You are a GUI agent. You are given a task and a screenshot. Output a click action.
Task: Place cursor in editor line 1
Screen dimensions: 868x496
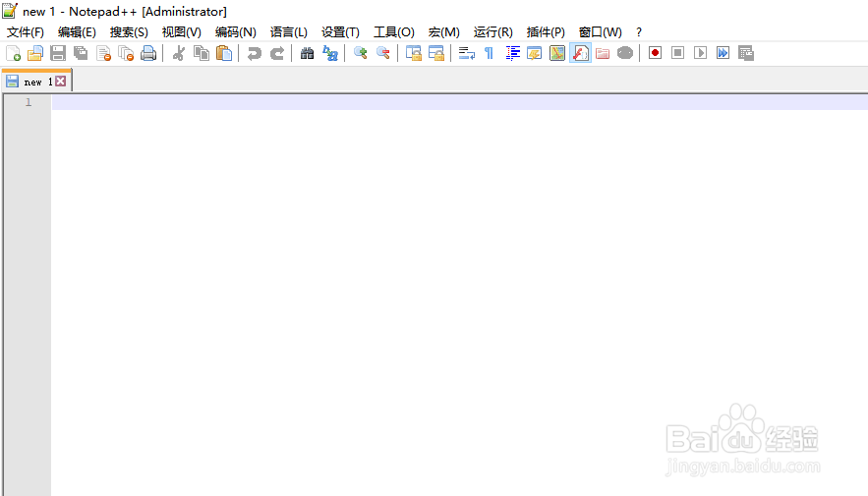click(x=459, y=102)
